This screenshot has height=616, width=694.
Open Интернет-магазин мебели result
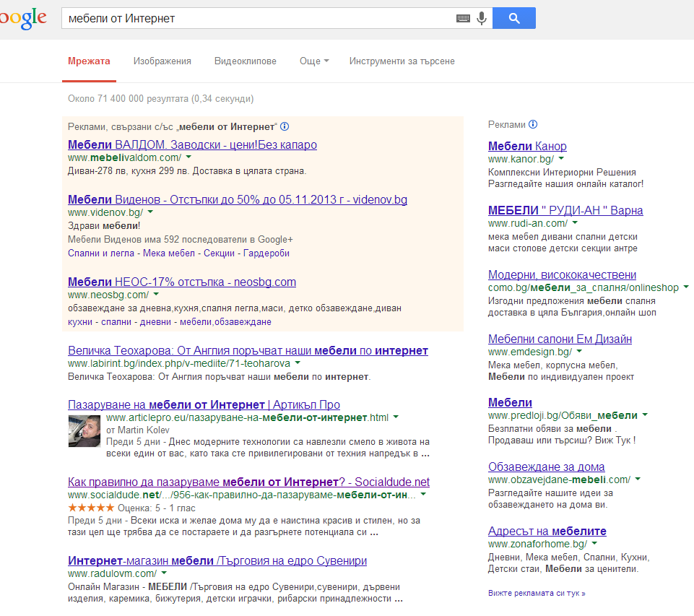click(x=217, y=560)
